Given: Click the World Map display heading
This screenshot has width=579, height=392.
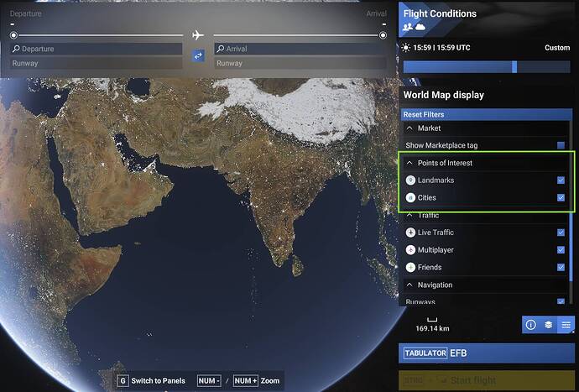Looking at the screenshot, I should tap(444, 95).
